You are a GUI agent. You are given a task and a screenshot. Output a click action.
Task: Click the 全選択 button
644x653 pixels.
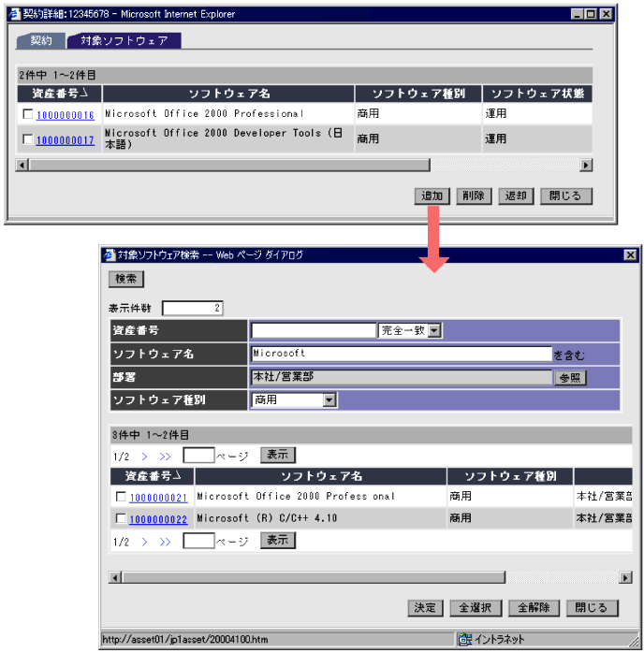pyautogui.click(x=476, y=608)
